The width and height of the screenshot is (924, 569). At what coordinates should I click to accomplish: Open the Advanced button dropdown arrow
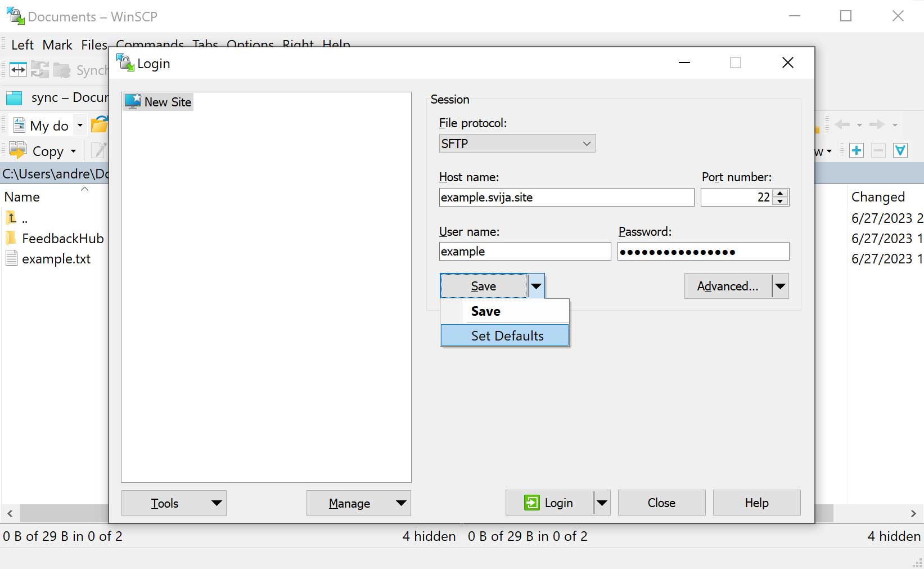pyautogui.click(x=780, y=286)
